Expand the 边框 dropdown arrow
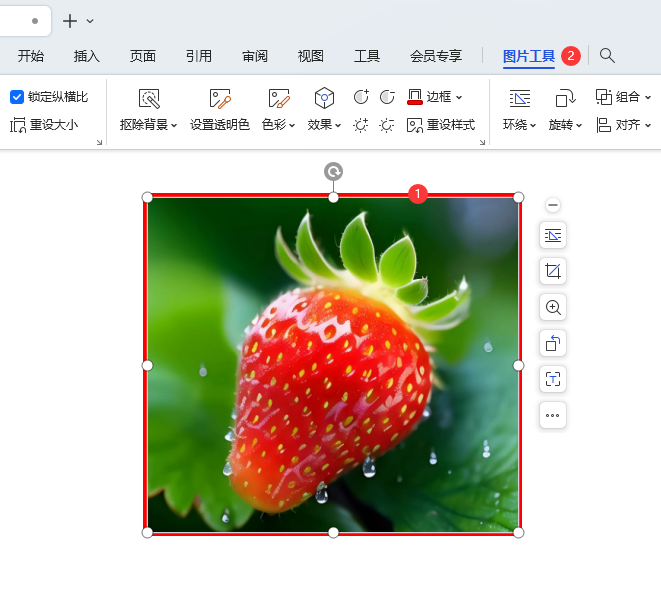The width and height of the screenshot is (661, 590). 459,97
